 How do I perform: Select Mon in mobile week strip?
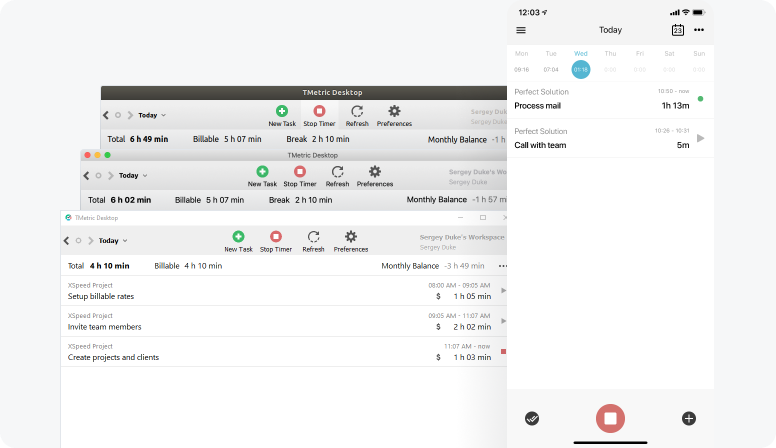[522, 61]
